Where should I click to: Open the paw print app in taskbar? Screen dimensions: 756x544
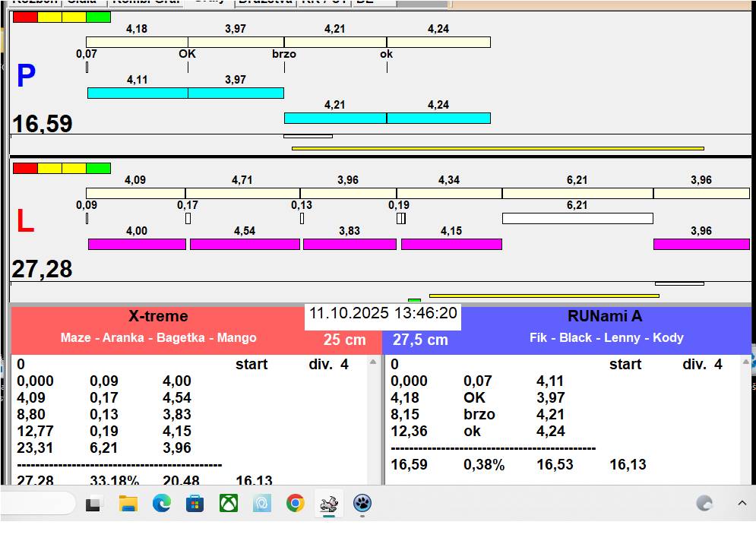click(362, 503)
